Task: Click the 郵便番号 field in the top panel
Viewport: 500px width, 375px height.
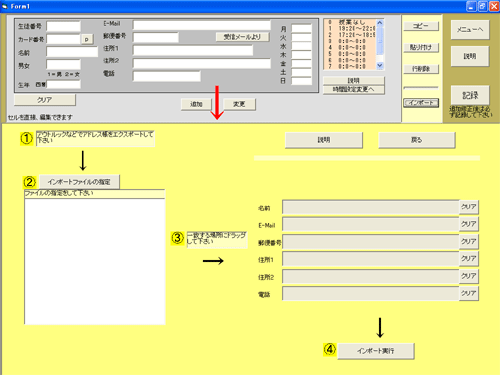Action: pos(156,37)
